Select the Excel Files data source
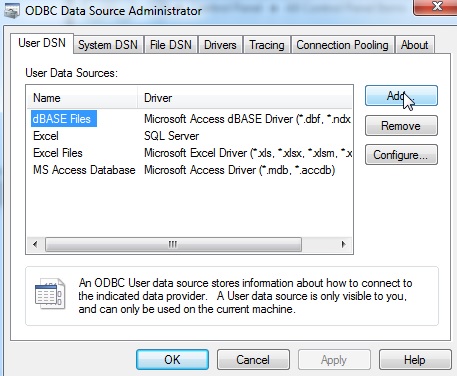The width and height of the screenshot is (457, 376). [58, 153]
